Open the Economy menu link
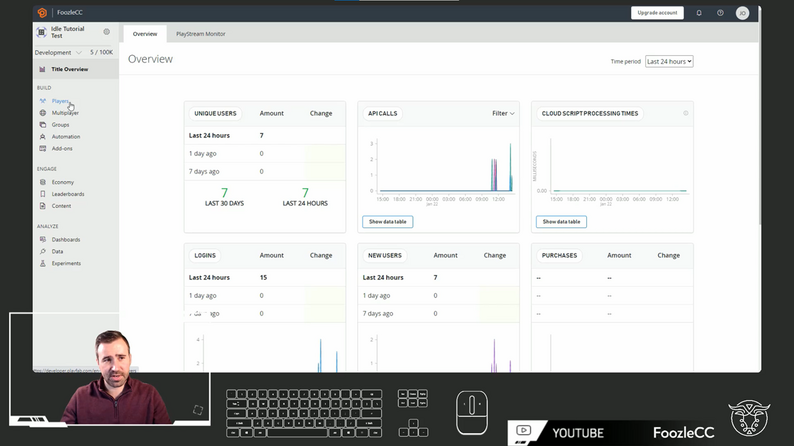Screen dimensions: 794x446 pos(63,182)
